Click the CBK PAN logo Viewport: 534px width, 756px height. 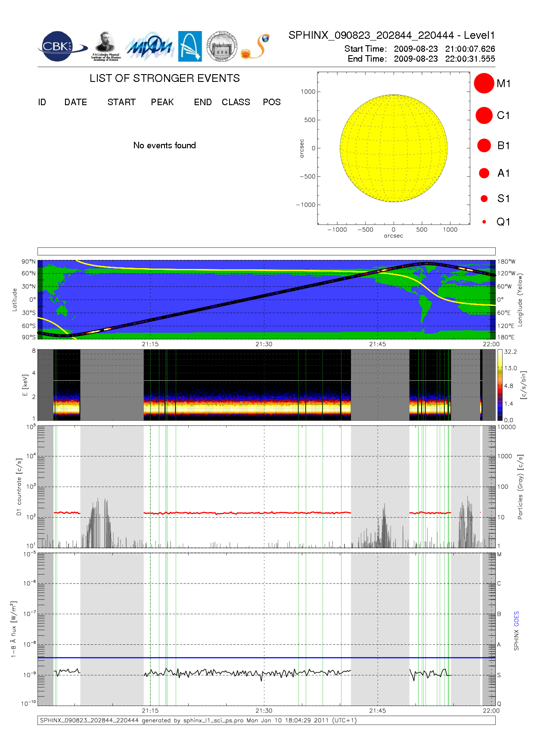[x=60, y=47]
